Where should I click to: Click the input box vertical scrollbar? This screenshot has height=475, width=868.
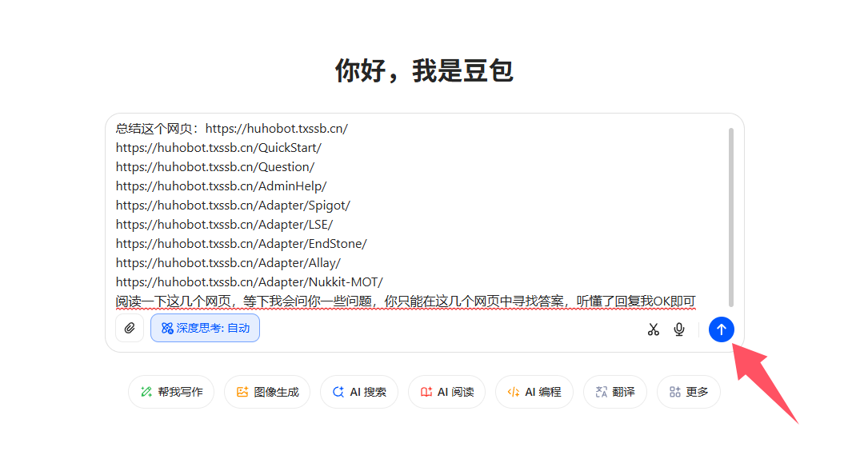tap(730, 217)
